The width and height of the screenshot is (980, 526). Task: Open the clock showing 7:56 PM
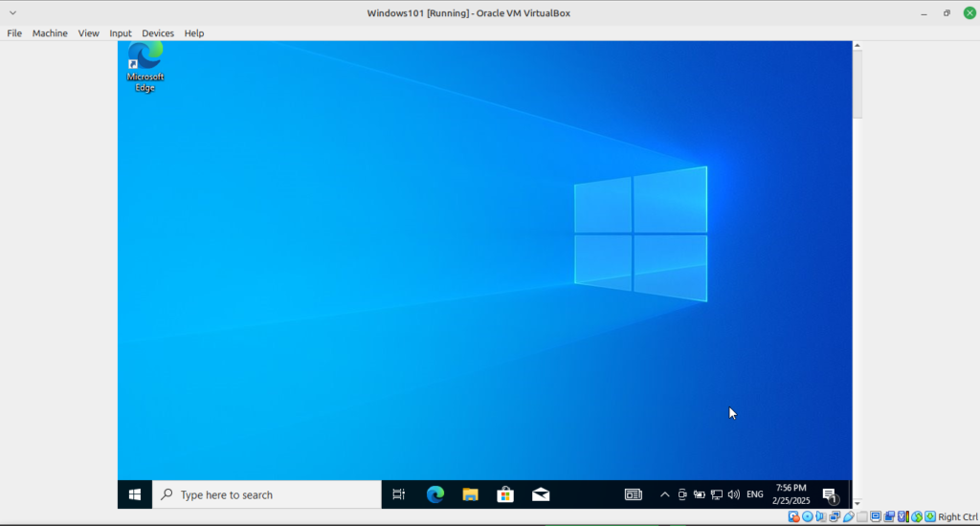pyautogui.click(x=791, y=494)
